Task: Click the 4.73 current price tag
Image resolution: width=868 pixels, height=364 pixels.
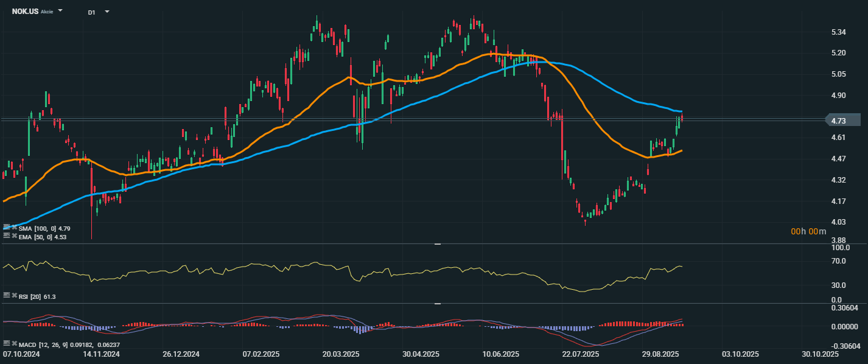Action: [x=842, y=121]
